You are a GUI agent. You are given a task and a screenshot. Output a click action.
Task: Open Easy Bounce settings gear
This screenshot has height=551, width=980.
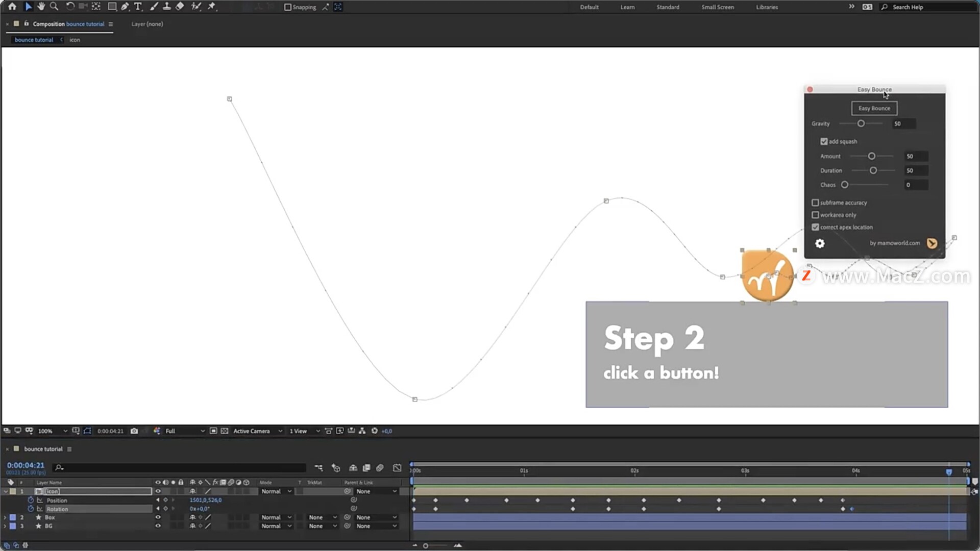pyautogui.click(x=820, y=243)
